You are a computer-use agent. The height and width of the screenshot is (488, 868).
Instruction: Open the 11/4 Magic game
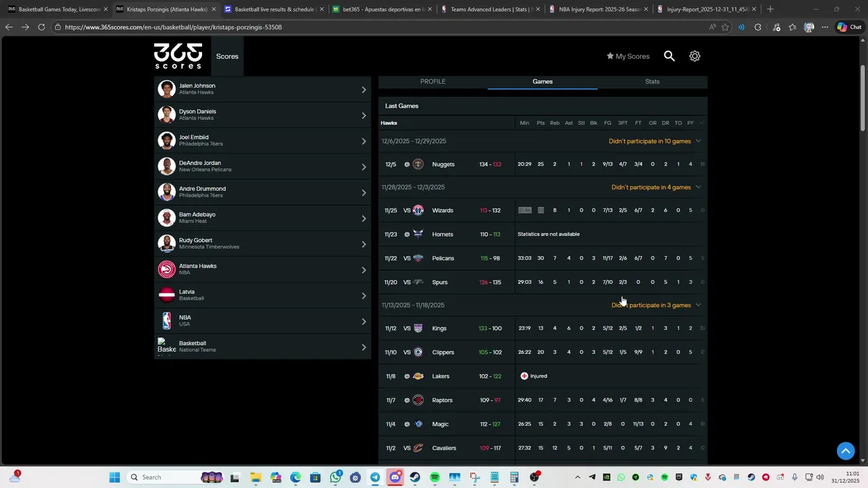click(542, 424)
